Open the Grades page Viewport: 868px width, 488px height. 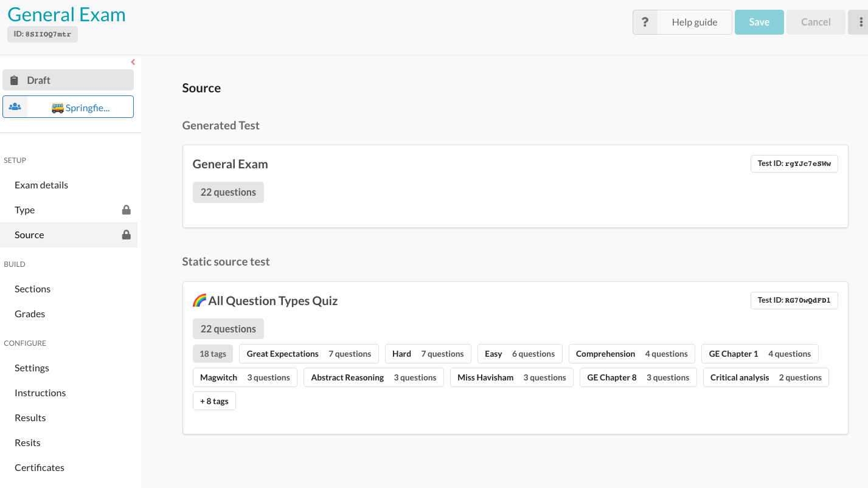[30, 314]
